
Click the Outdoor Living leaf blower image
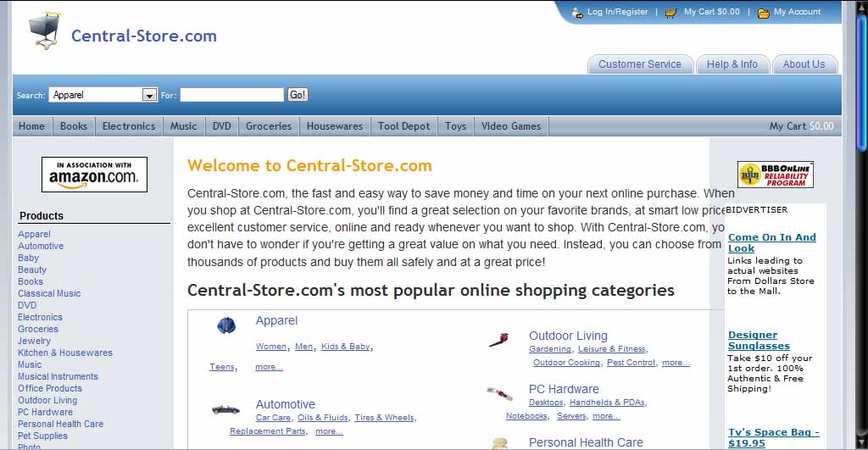498,340
